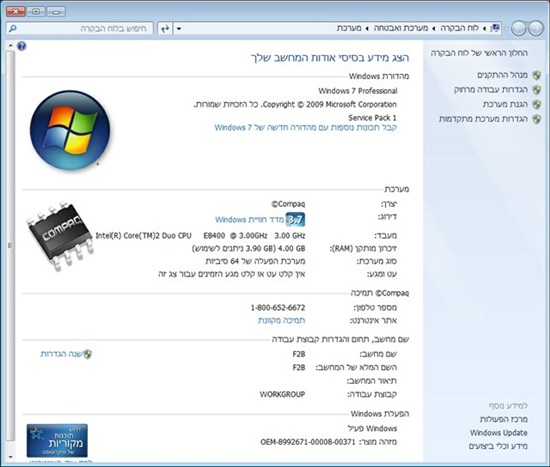
Task: Click the forward navigation arrow button
Action: pos(518,28)
